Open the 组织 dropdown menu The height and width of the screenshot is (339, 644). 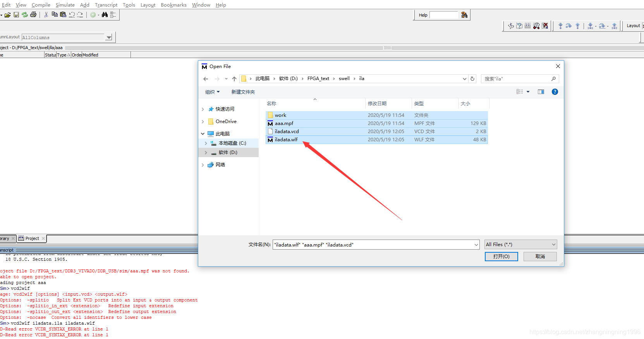(x=212, y=92)
